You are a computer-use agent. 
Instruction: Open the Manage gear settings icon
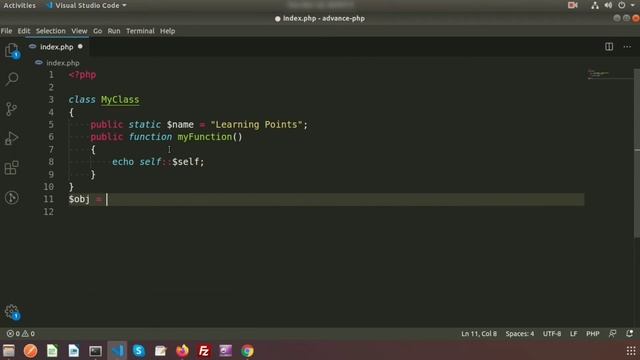pos(12,312)
